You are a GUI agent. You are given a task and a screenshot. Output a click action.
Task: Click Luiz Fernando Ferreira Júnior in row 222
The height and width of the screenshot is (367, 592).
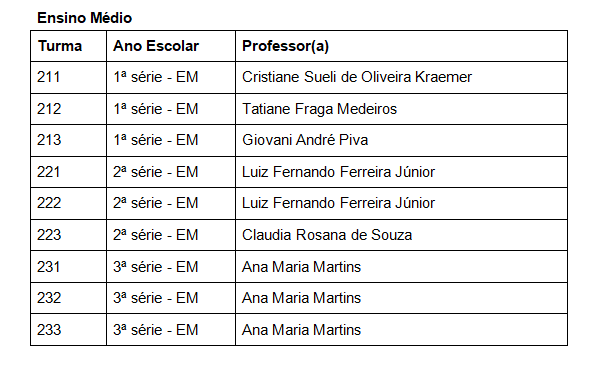click(338, 203)
